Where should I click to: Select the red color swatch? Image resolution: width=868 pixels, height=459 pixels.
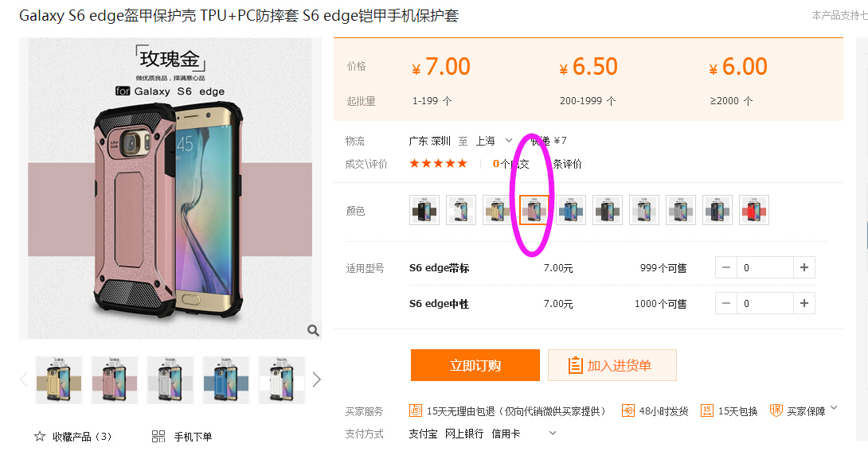pyautogui.click(x=754, y=210)
